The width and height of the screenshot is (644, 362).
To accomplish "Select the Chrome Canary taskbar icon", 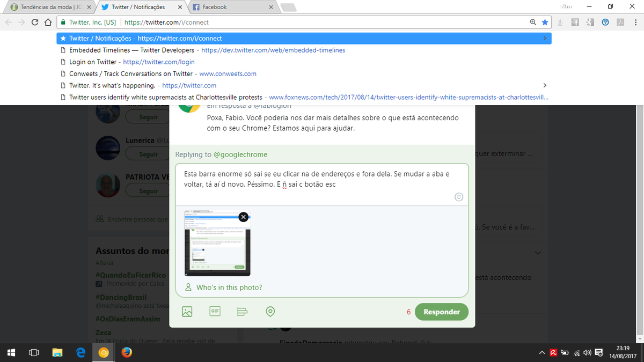I will pyautogui.click(x=104, y=352).
